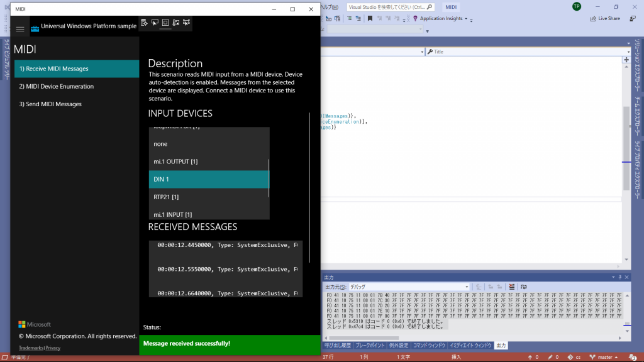Select scenario 3) Send MIDI Messages
Viewport: 644px width, 362px height.
(x=77, y=104)
